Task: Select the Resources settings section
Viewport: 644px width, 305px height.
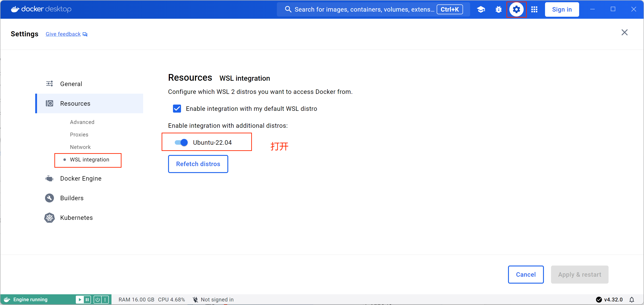Action: coord(75,103)
